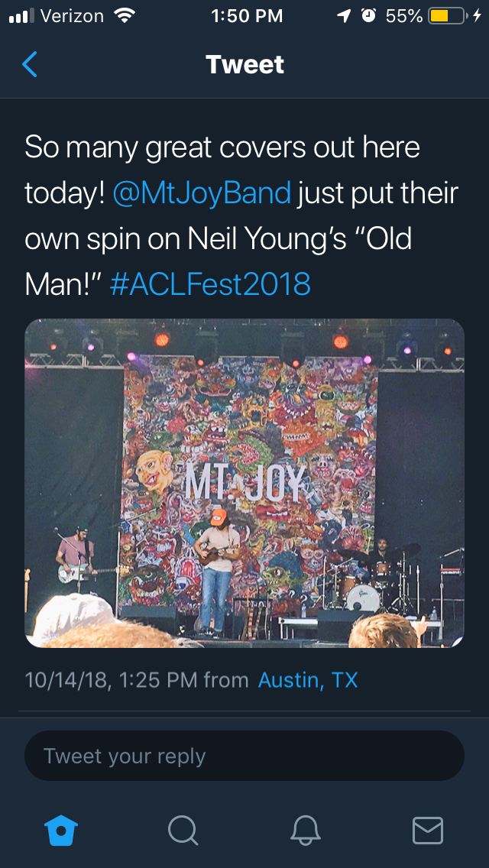Tap the Verizon carrier label

click(71, 16)
